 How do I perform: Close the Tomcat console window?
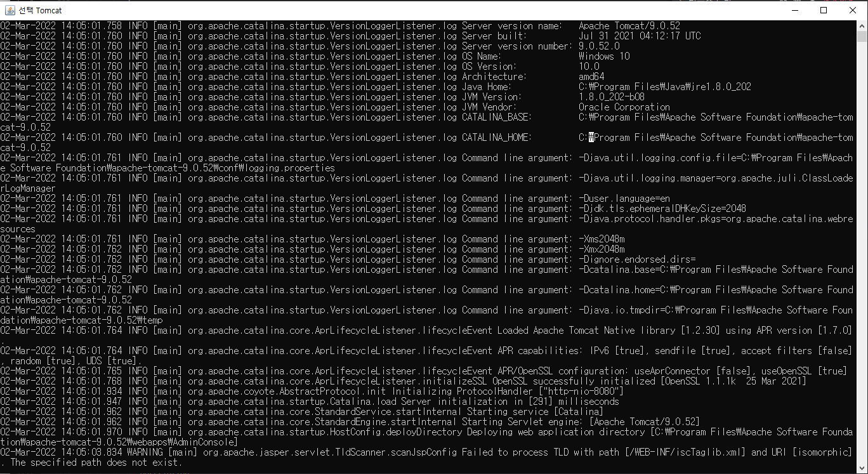pos(853,10)
